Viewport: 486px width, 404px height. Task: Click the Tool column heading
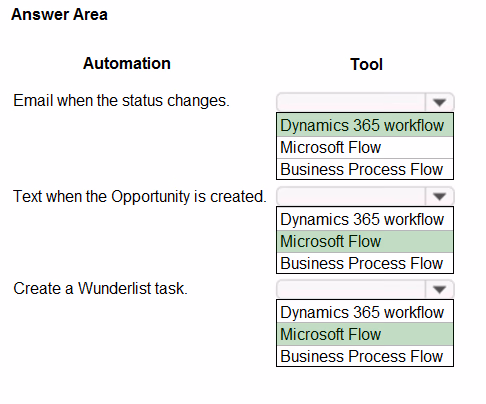(x=366, y=64)
